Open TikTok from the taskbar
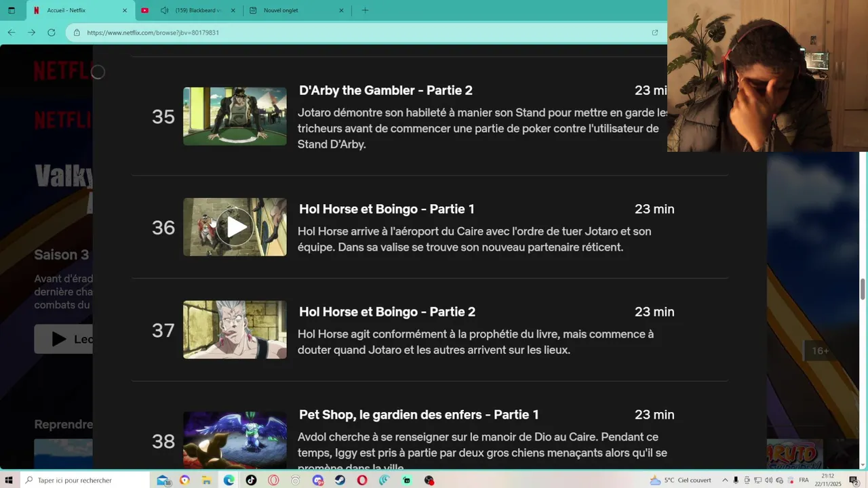 252,480
